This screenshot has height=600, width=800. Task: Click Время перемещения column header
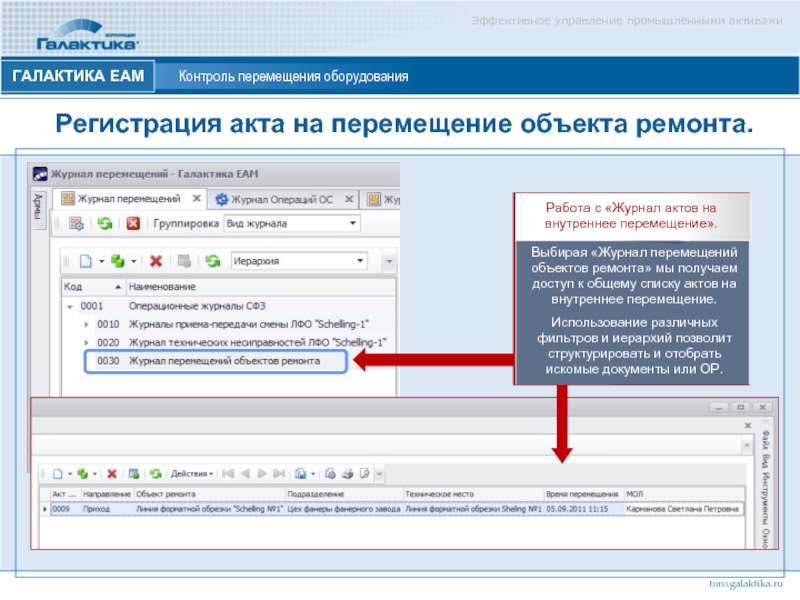point(584,494)
